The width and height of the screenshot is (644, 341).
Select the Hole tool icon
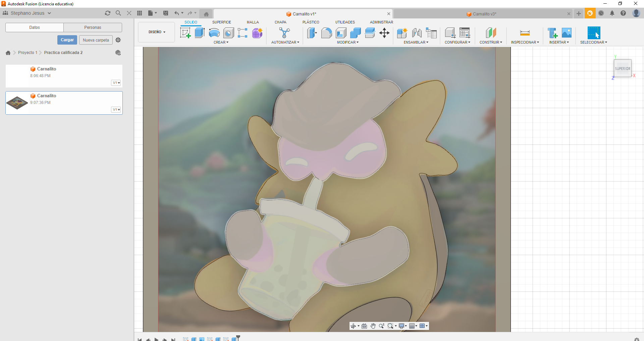pyautogui.click(x=229, y=33)
